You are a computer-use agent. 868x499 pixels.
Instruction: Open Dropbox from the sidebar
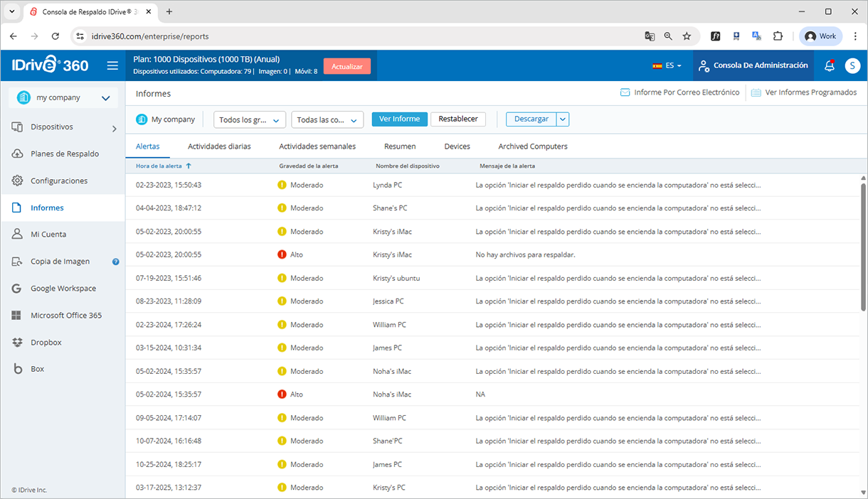[46, 343]
